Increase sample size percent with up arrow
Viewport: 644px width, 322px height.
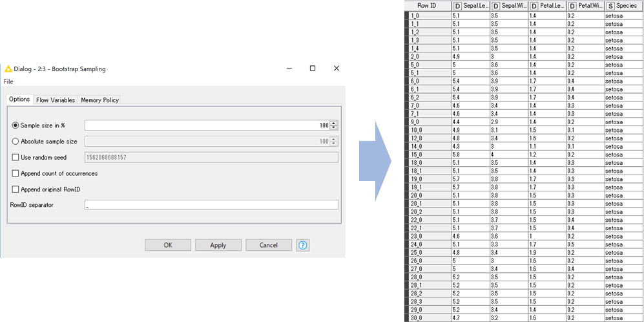[x=334, y=123]
